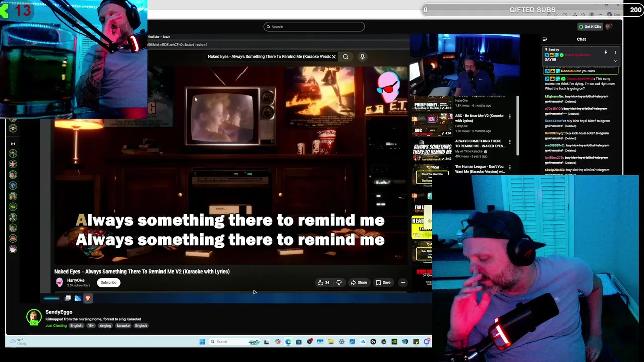Save the video to a playlist
This screenshot has height=362, width=644.
[383, 283]
